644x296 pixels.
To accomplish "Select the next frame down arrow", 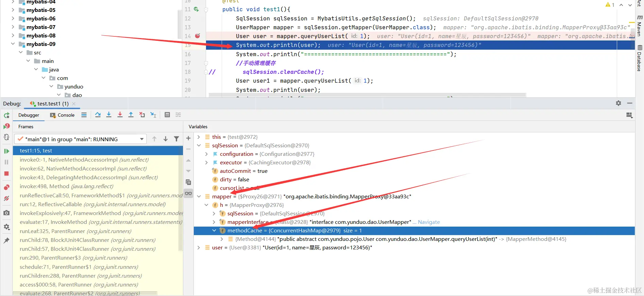I will (166, 139).
